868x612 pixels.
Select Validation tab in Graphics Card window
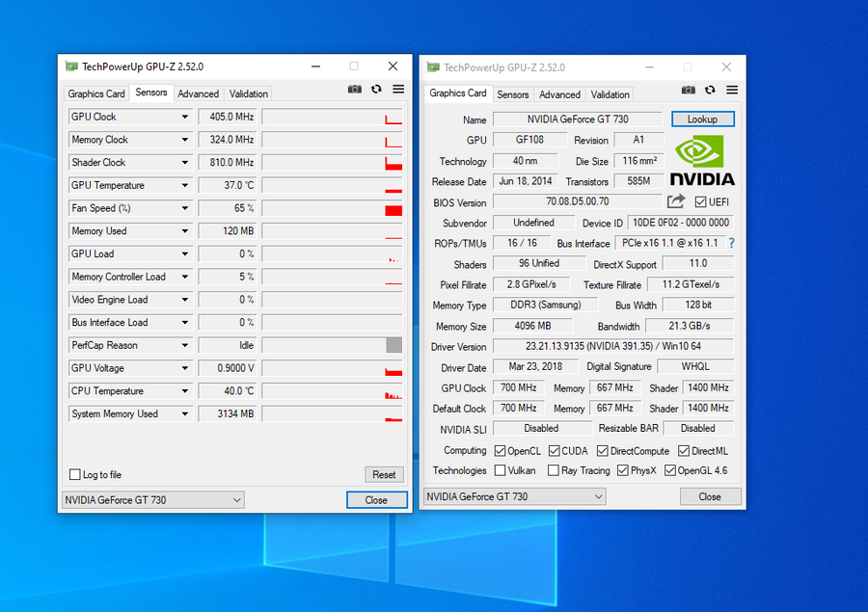(x=610, y=94)
